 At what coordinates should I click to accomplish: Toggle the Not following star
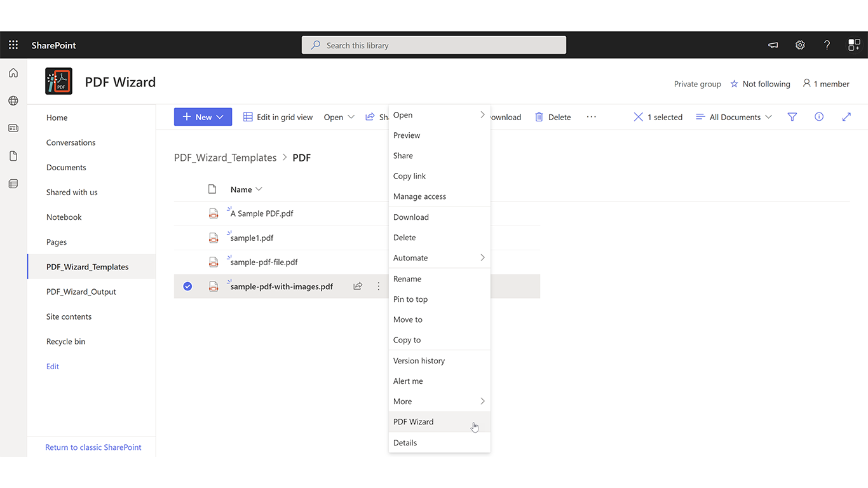tap(735, 84)
